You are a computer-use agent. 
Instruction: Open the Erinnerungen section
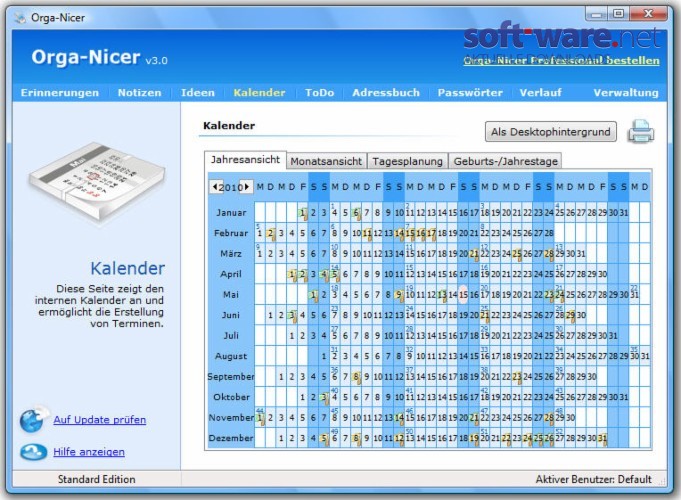pyautogui.click(x=60, y=93)
